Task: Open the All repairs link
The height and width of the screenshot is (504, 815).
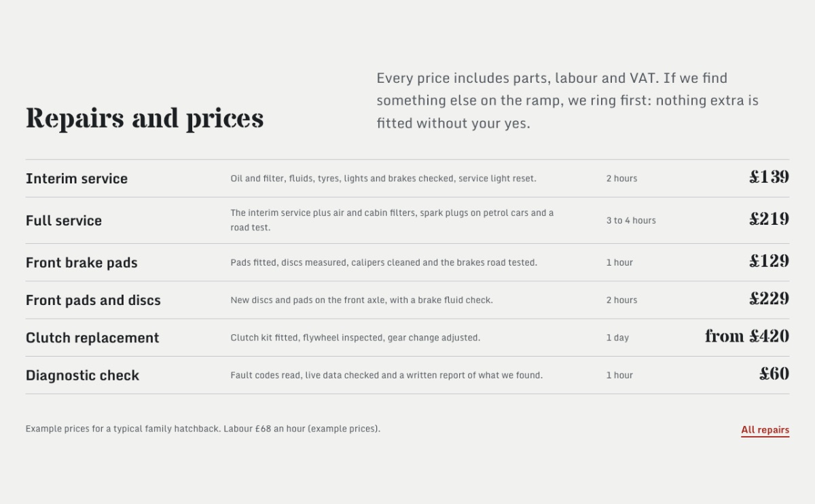Action: tap(765, 430)
